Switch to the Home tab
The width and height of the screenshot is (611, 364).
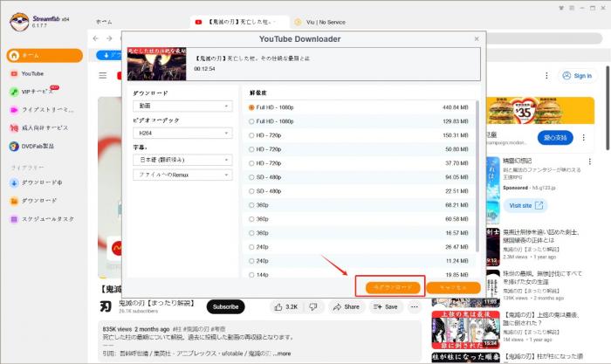pyautogui.click(x=104, y=22)
